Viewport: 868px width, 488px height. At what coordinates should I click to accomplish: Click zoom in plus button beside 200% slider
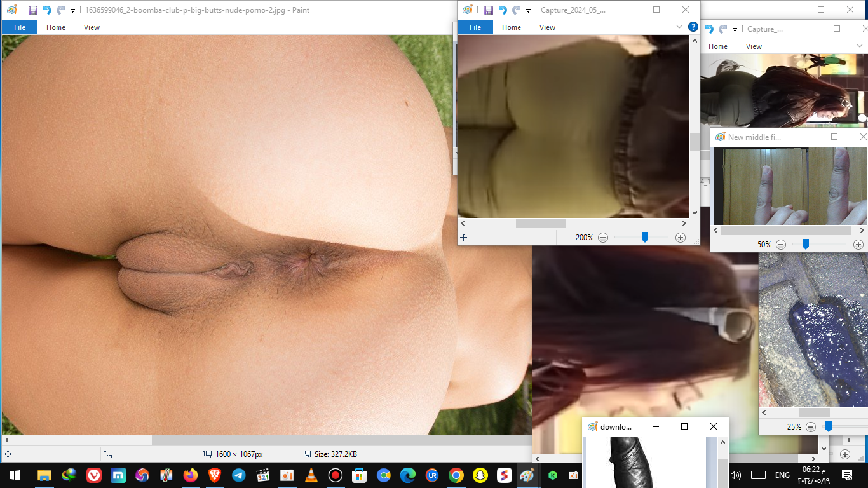(681, 238)
